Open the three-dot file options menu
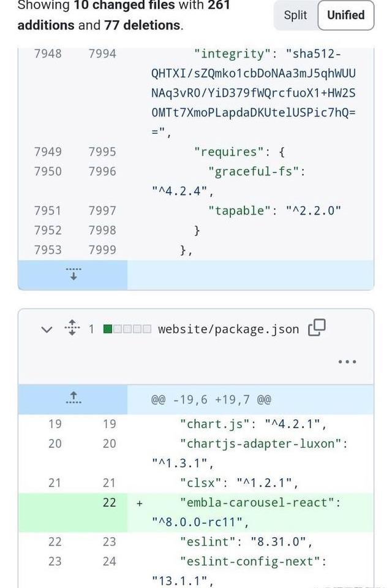Screen dimensions: 392x588 [347, 362]
